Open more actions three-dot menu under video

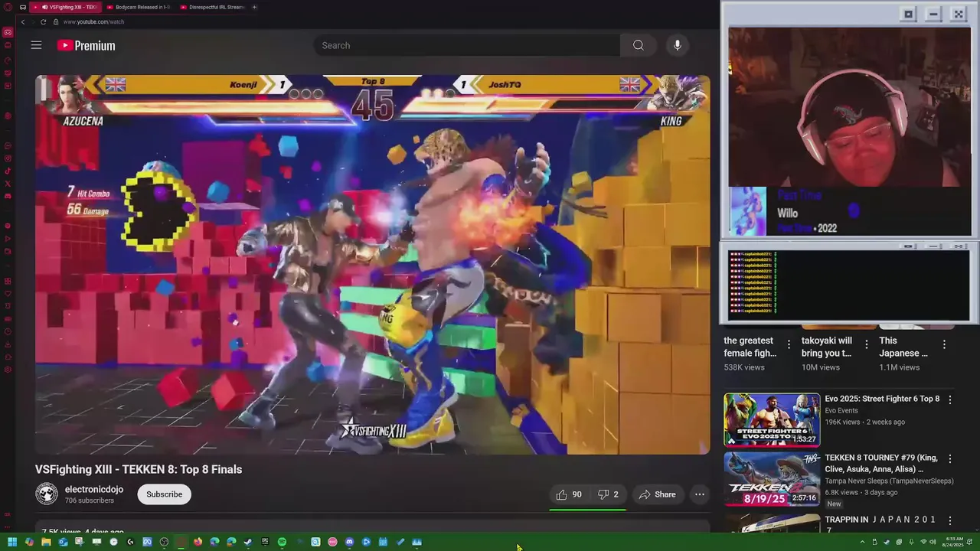[x=699, y=494]
